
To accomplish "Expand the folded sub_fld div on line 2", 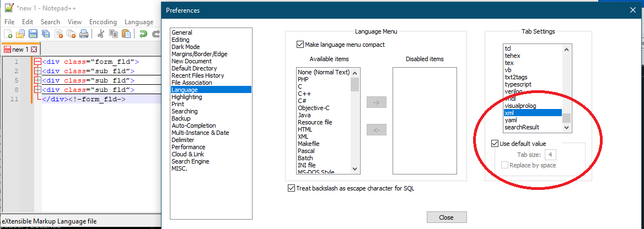I will coord(38,72).
